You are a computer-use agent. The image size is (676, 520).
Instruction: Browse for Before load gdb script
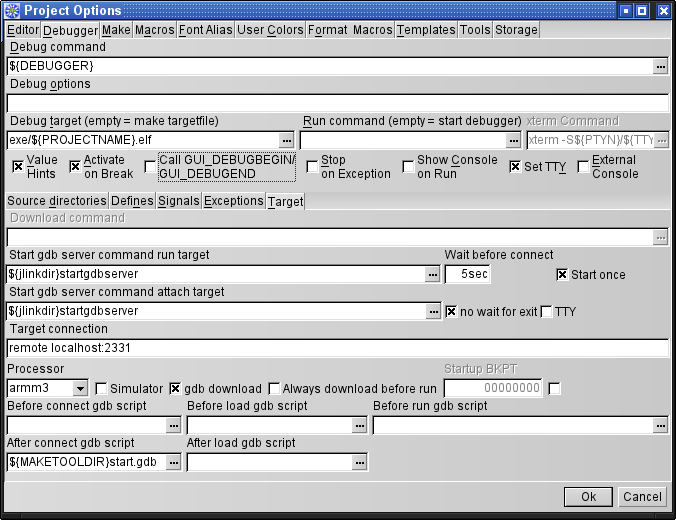[360, 425]
